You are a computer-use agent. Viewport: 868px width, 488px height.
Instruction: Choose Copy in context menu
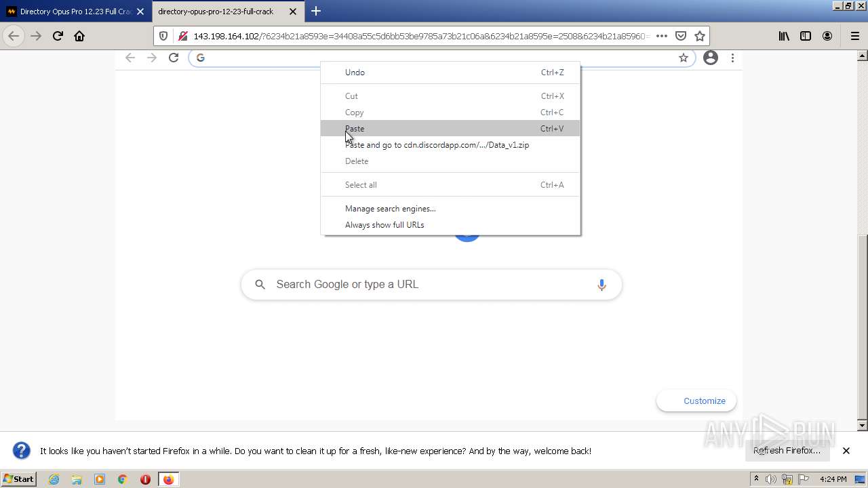(x=450, y=113)
